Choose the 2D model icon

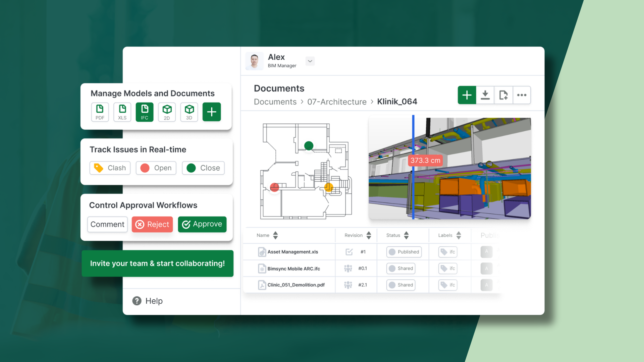[167, 112]
